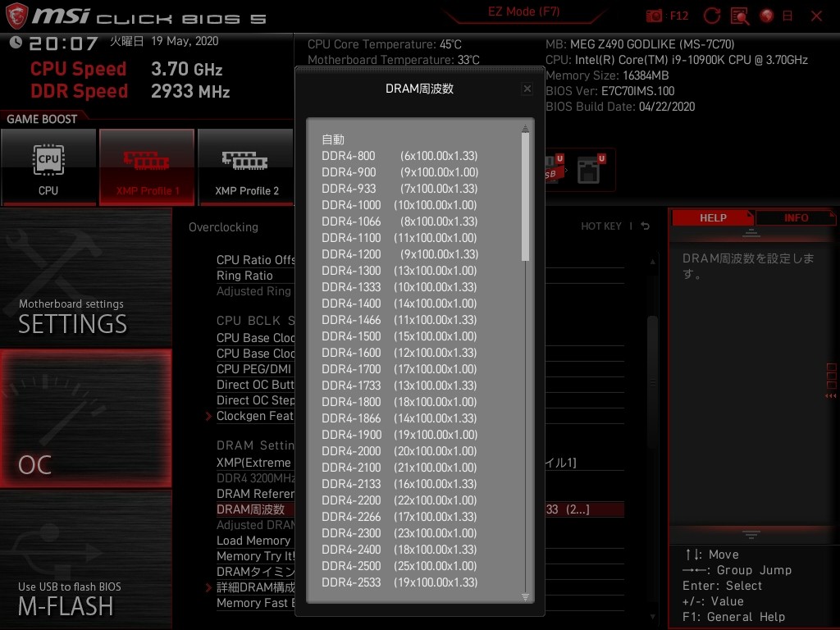The height and width of the screenshot is (630, 840).
Task: Select DDR4-1700 option
Action: [399, 369]
